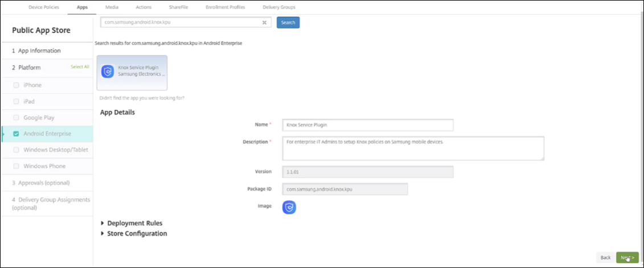The height and width of the screenshot is (268, 644).
Task: Click the Knox shield icon next to the Image label
Action: click(x=289, y=208)
